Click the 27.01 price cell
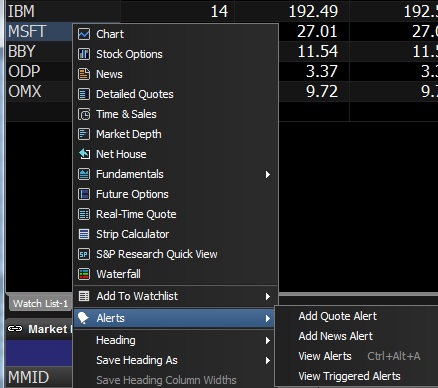Image resolution: width=438 pixels, height=388 pixels. (x=314, y=32)
